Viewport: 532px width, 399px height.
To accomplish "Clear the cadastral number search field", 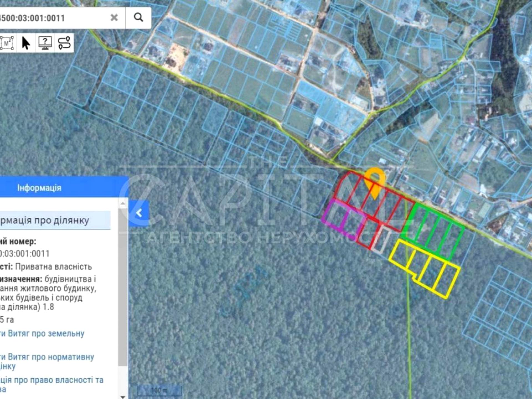I will (x=114, y=18).
